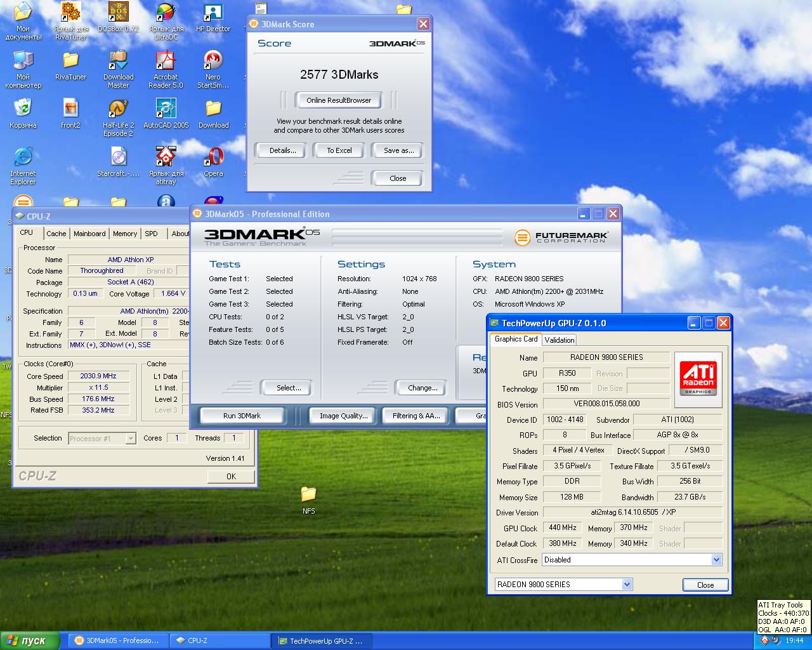Click the 2577 3DMarks score text

pyautogui.click(x=339, y=75)
